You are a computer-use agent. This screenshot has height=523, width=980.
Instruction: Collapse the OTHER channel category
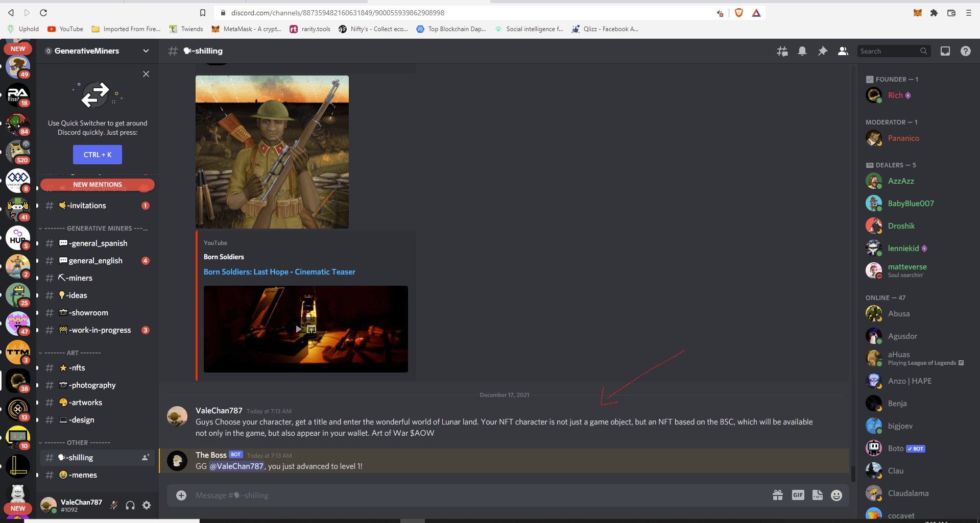tap(75, 442)
